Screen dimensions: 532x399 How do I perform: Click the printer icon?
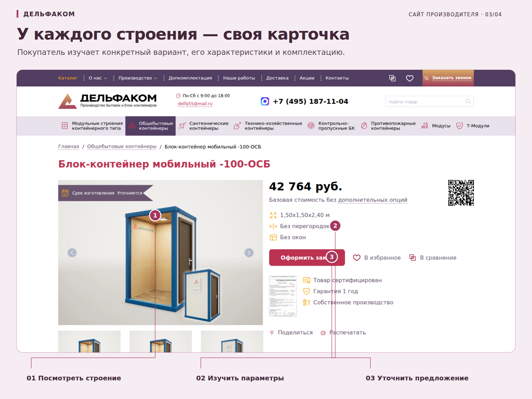323,333
